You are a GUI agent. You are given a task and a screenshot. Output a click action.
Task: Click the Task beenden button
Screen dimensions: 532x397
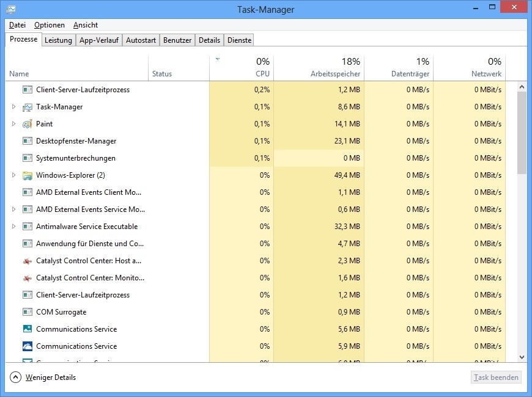pyautogui.click(x=496, y=377)
